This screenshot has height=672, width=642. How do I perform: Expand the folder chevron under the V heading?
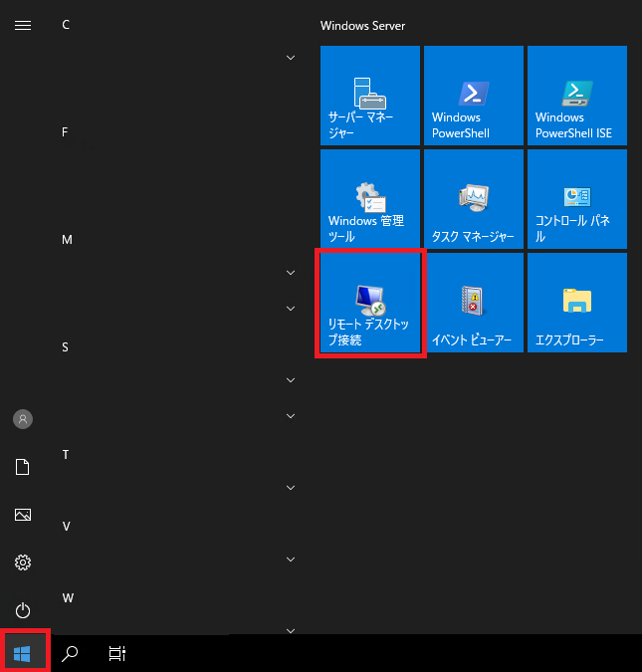(x=291, y=560)
